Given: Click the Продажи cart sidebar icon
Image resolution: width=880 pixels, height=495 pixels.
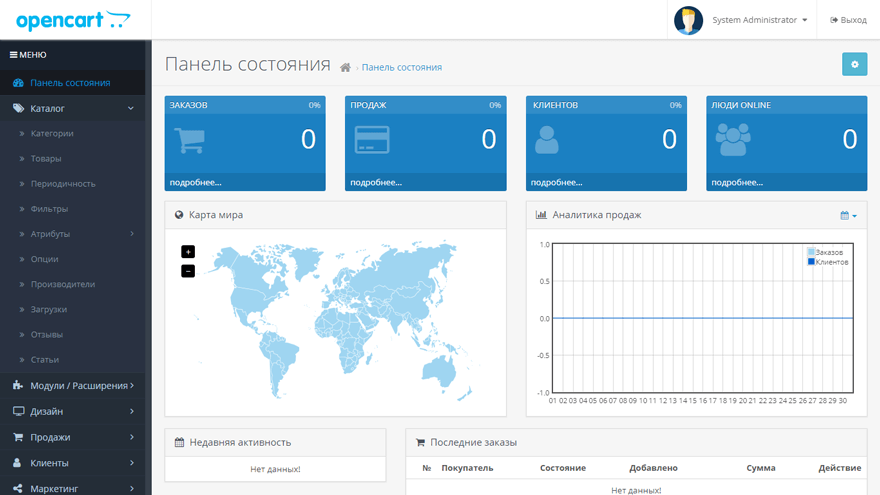Looking at the screenshot, I should coord(18,437).
